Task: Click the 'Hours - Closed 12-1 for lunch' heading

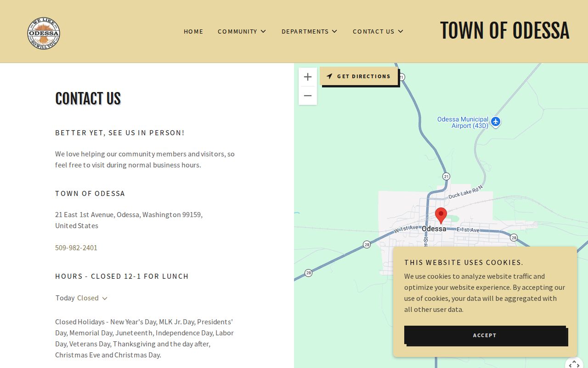Action: 122,276
